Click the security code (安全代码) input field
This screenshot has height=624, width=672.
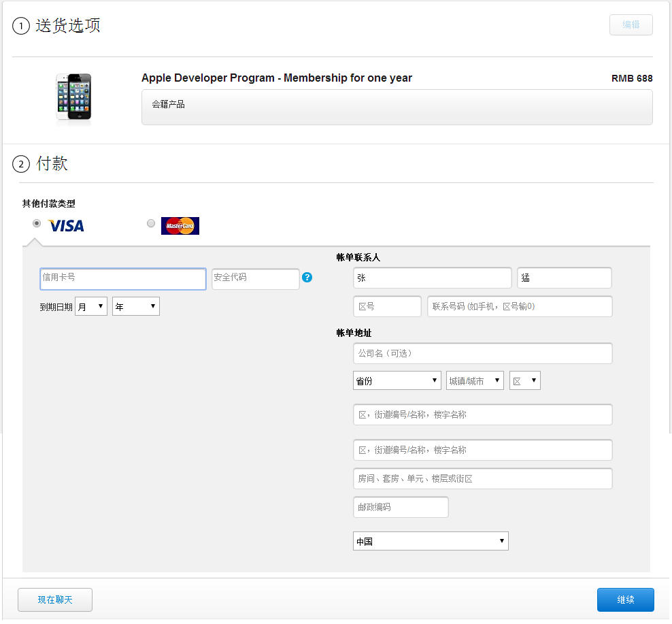click(x=256, y=279)
